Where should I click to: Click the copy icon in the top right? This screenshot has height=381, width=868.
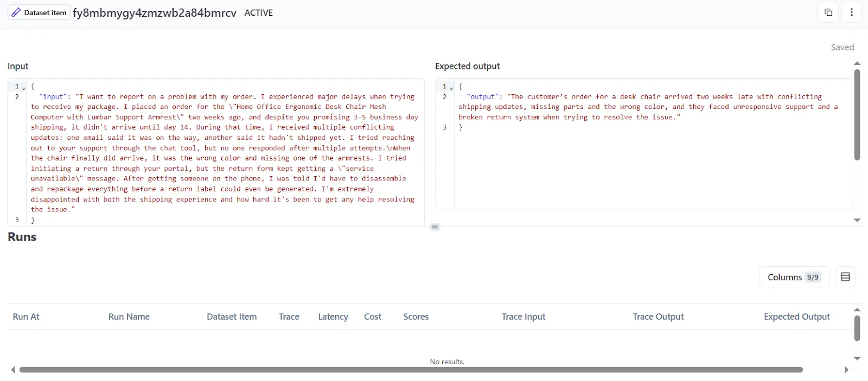828,12
